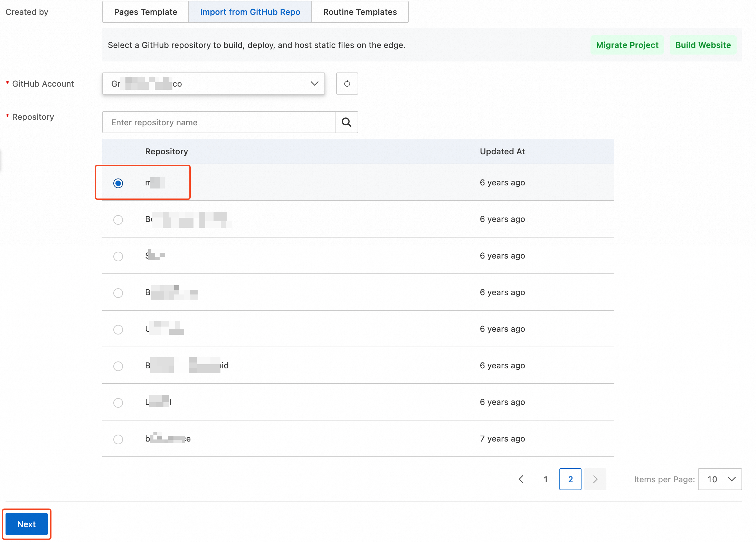756x542 pixels.
Task: Select the radio button for repository starting with 'Bc'
Action: tap(118, 220)
